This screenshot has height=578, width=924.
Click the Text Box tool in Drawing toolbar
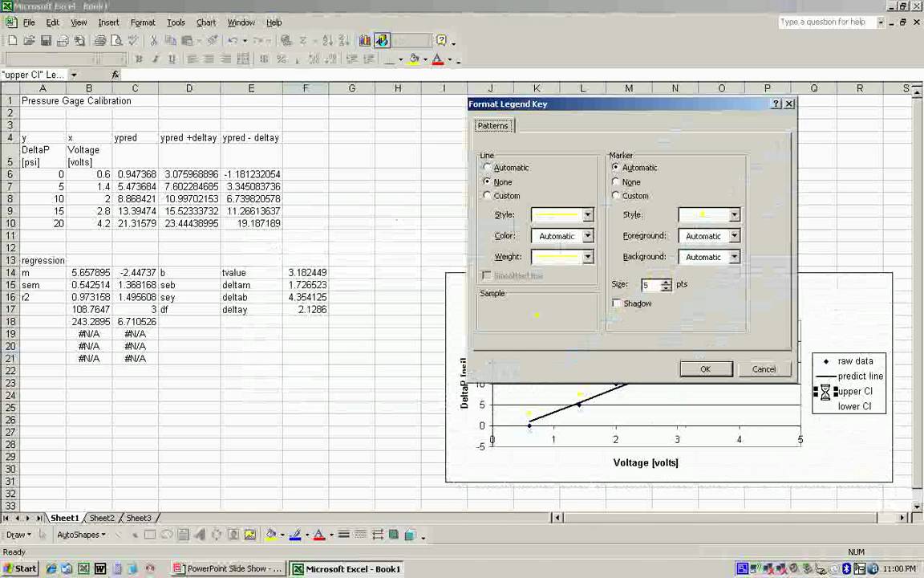pos(183,535)
